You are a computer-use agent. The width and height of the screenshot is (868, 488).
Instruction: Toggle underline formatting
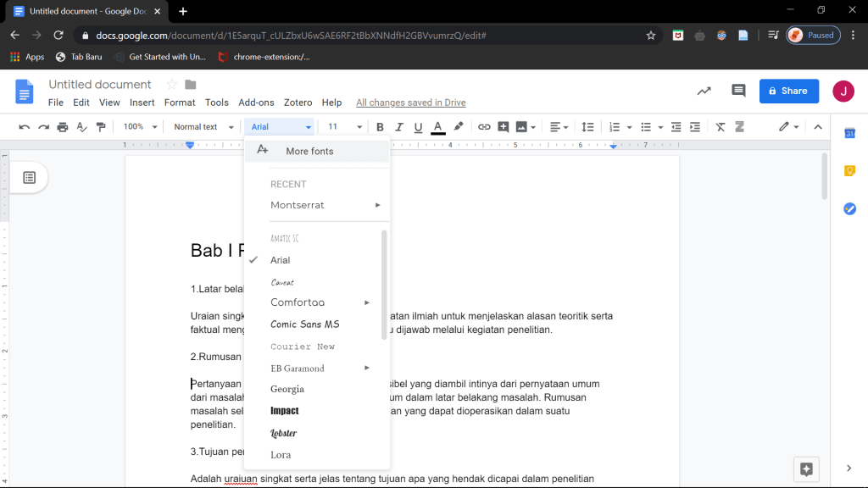418,127
